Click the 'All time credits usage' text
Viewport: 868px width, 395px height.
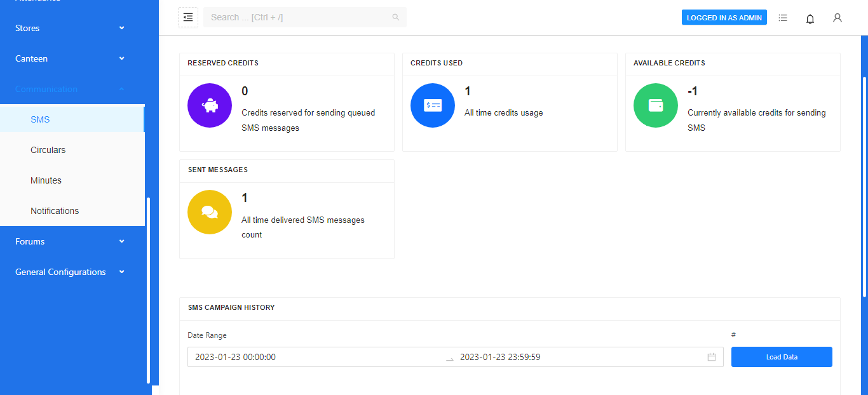(x=504, y=113)
